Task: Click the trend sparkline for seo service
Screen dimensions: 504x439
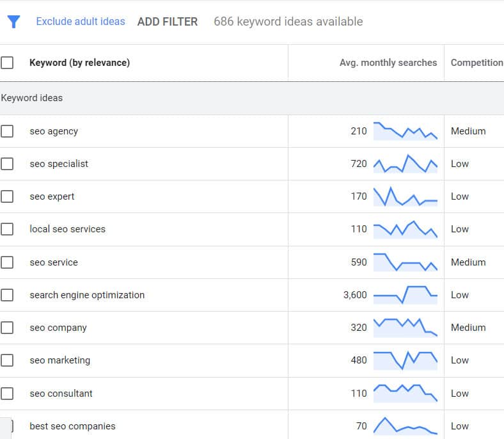Action: pos(406,262)
